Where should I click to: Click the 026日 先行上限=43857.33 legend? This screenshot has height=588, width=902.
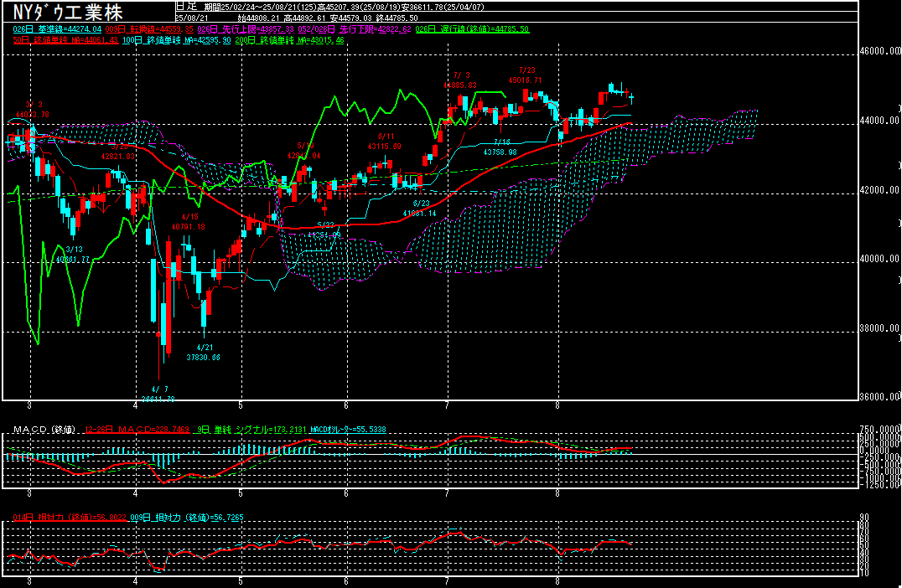246,29
